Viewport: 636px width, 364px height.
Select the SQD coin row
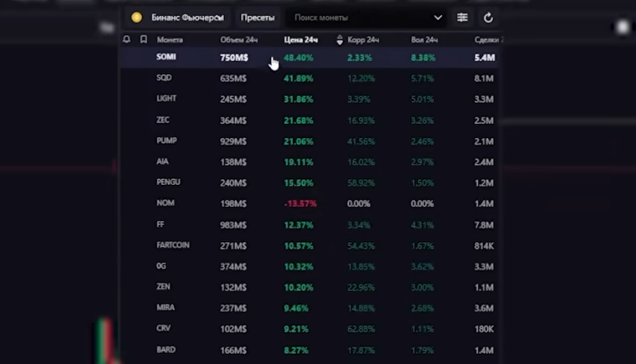[x=310, y=78]
